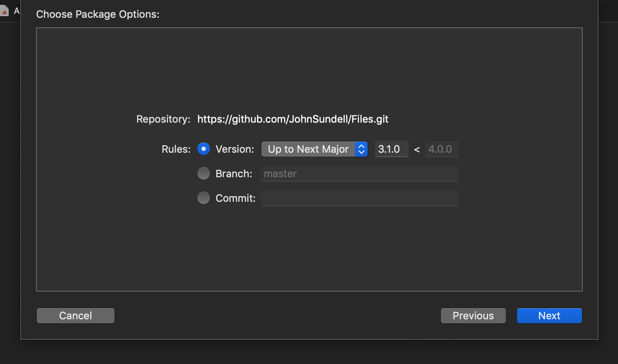Click the repository URL text
Image resolution: width=618 pixels, height=364 pixels.
tap(293, 119)
